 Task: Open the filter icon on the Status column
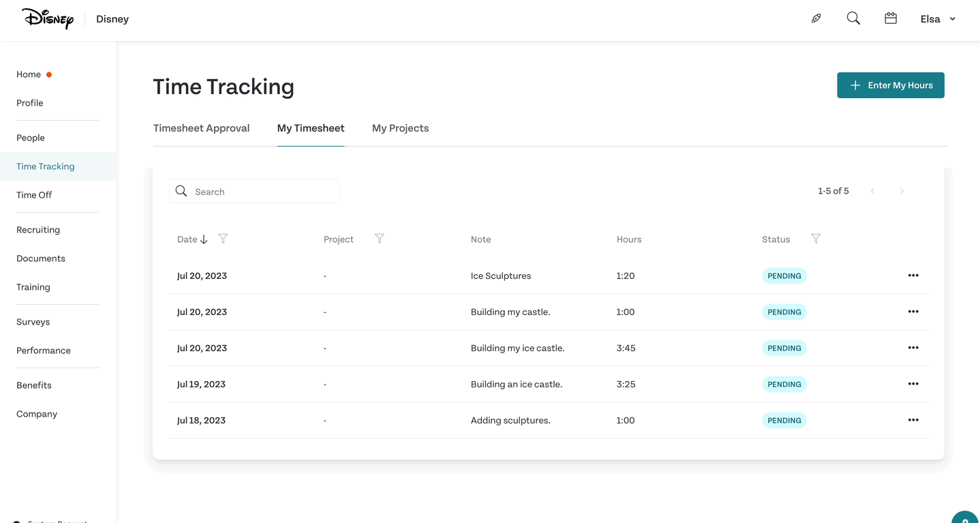[815, 239]
